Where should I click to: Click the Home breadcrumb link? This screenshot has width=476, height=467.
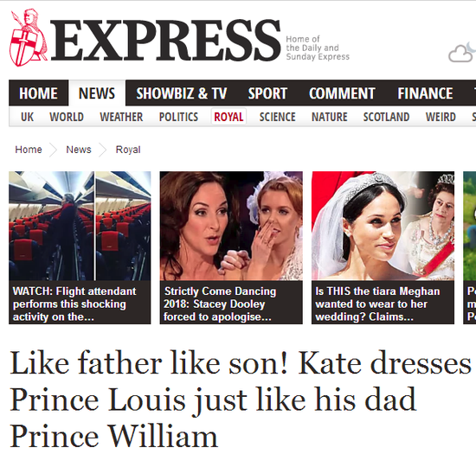[29, 150]
